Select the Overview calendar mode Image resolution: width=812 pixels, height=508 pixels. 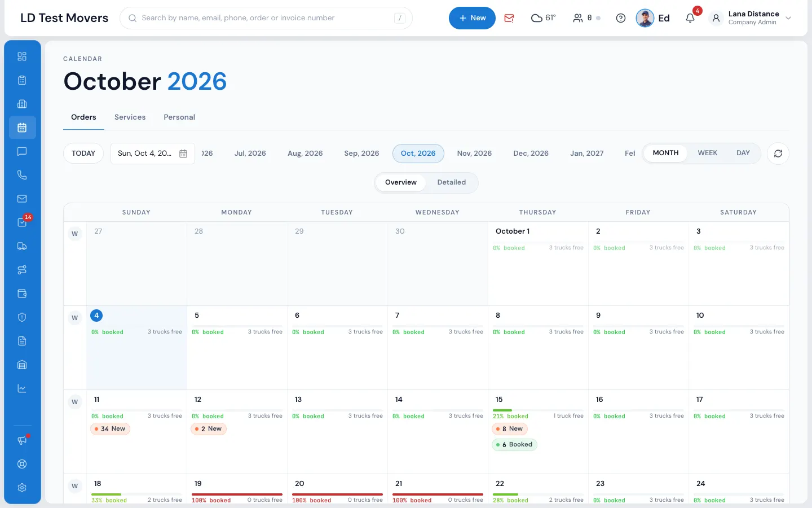401,182
